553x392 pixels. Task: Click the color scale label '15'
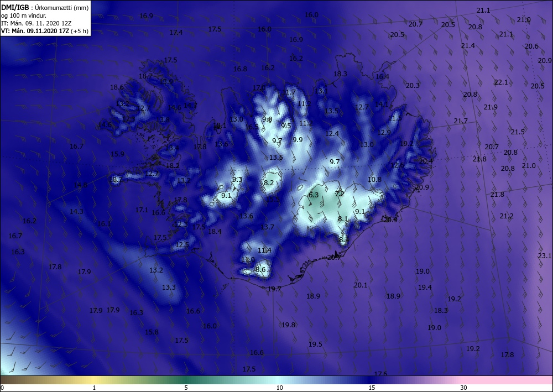point(372,388)
